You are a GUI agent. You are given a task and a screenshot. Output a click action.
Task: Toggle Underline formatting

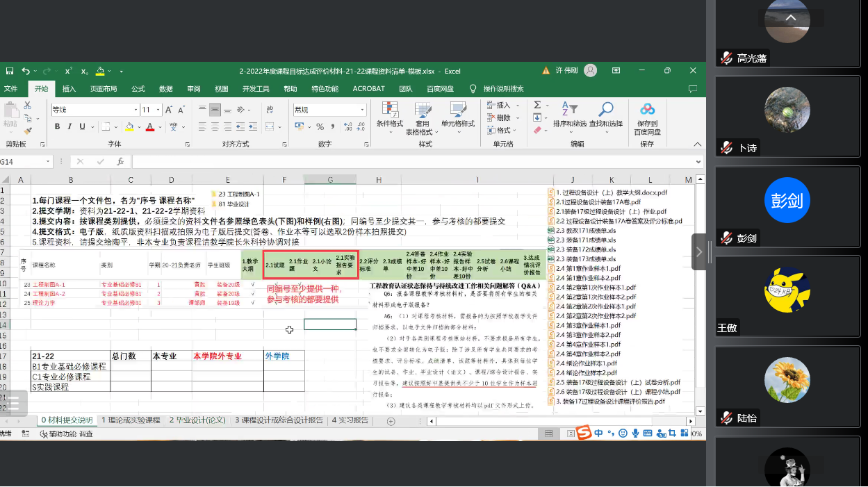coord(82,126)
